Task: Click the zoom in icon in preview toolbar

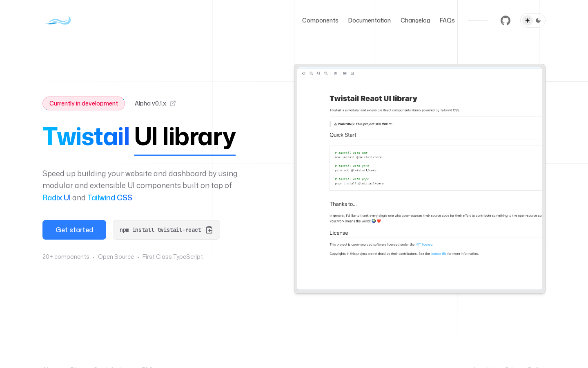Action: [311, 74]
